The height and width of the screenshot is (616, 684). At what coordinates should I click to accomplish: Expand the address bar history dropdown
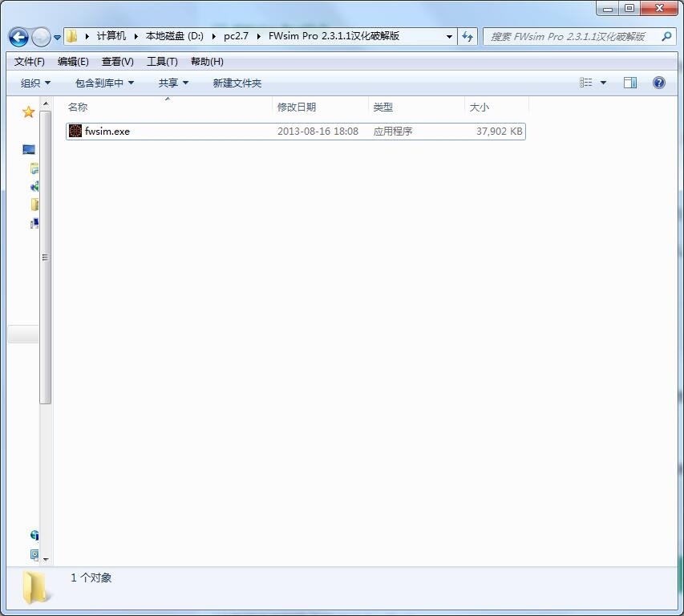click(449, 36)
